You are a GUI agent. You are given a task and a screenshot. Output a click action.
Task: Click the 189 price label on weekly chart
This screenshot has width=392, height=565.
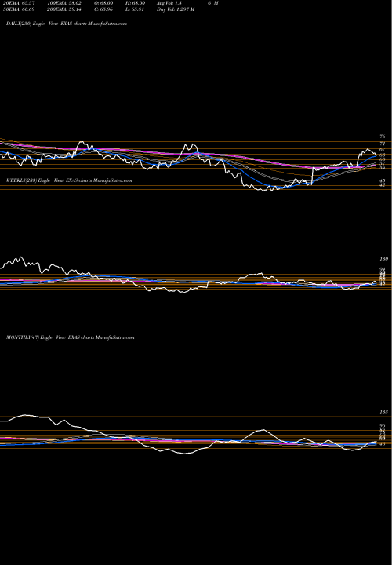coord(383,259)
